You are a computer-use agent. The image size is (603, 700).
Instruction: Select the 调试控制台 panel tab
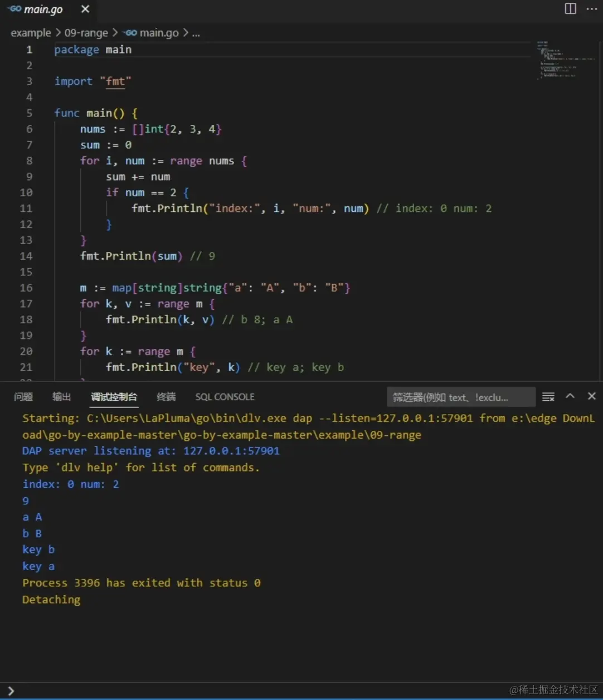(114, 397)
